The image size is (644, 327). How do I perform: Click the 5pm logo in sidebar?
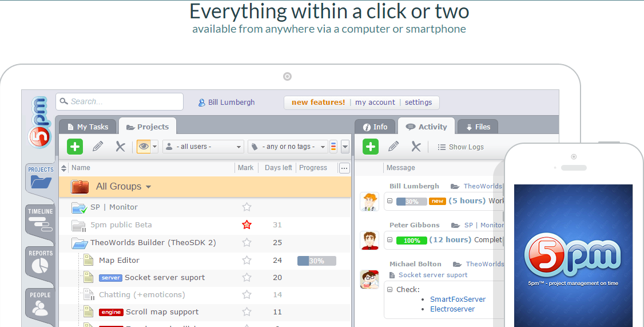(x=39, y=122)
